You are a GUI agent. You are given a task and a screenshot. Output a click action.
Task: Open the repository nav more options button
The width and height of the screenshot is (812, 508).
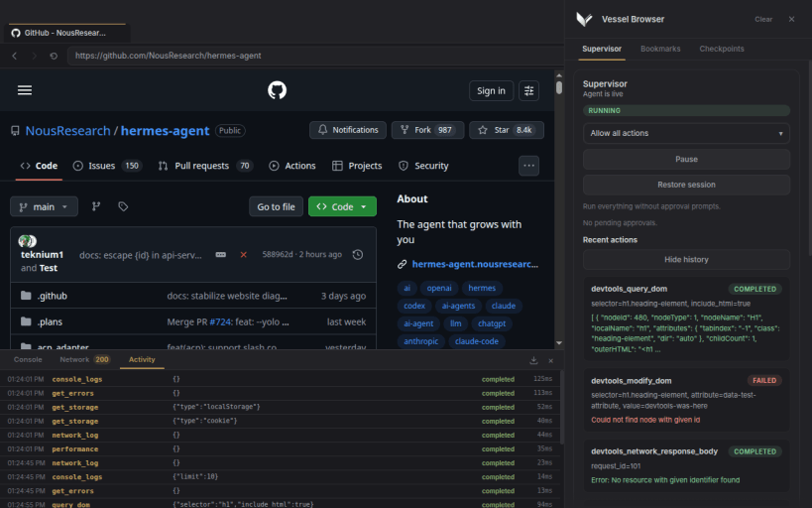point(528,166)
